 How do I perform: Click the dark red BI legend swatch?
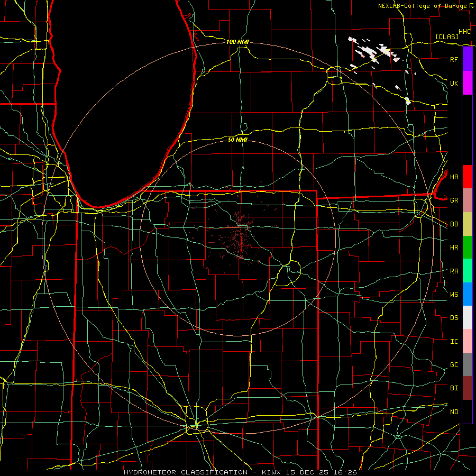coord(467,388)
